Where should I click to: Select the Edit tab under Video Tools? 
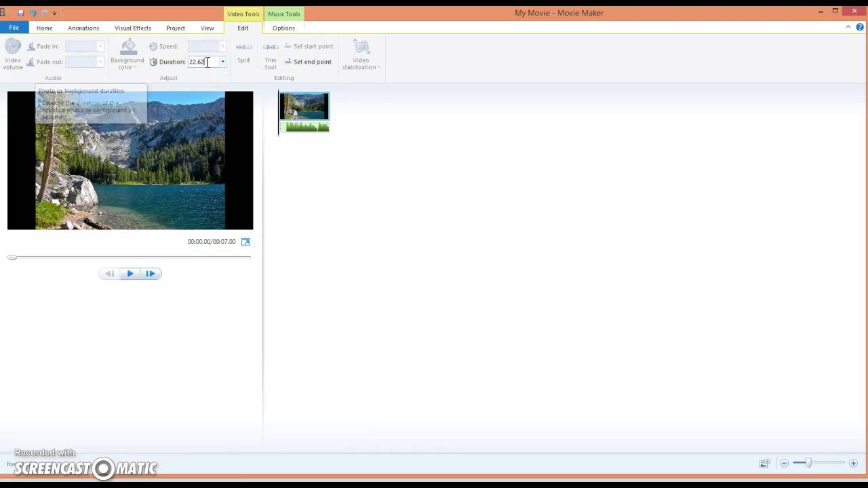coord(243,28)
